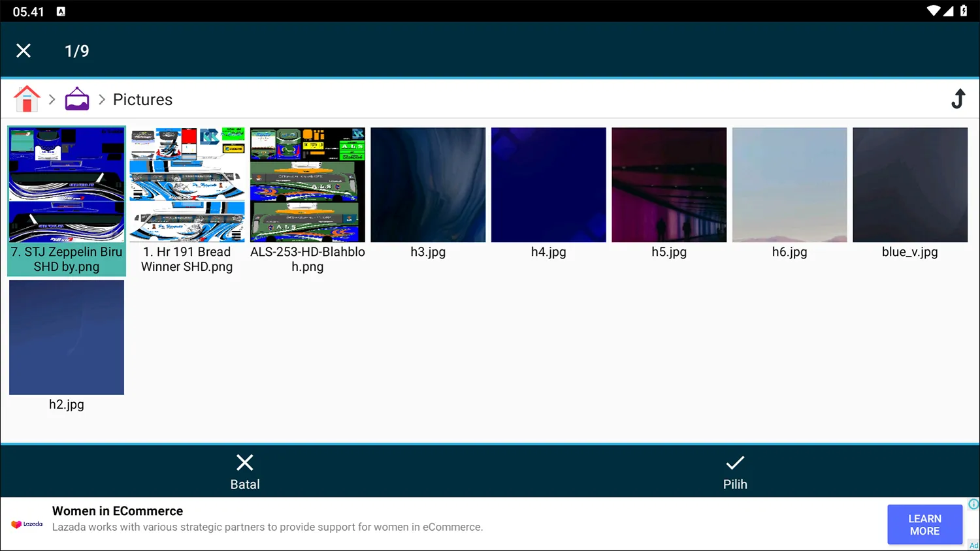Tap the Batal cancel button
The width and height of the screenshot is (980, 551).
pos(245,471)
